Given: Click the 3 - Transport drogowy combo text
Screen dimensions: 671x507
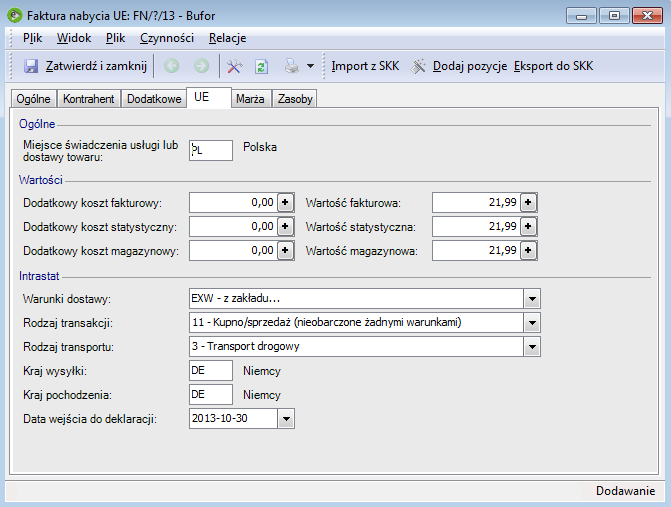Looking at the screenshot, I should pyautogui.click(x=245, y=346).
